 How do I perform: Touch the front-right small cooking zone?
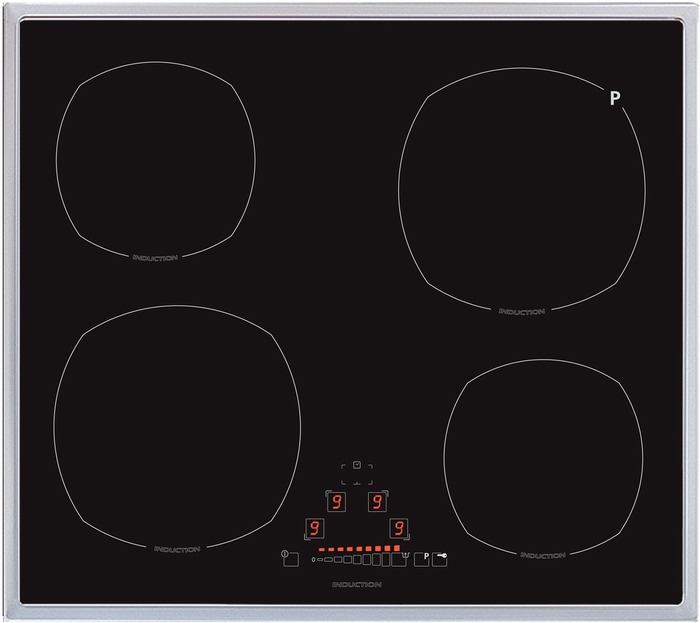tap(543, 455)
